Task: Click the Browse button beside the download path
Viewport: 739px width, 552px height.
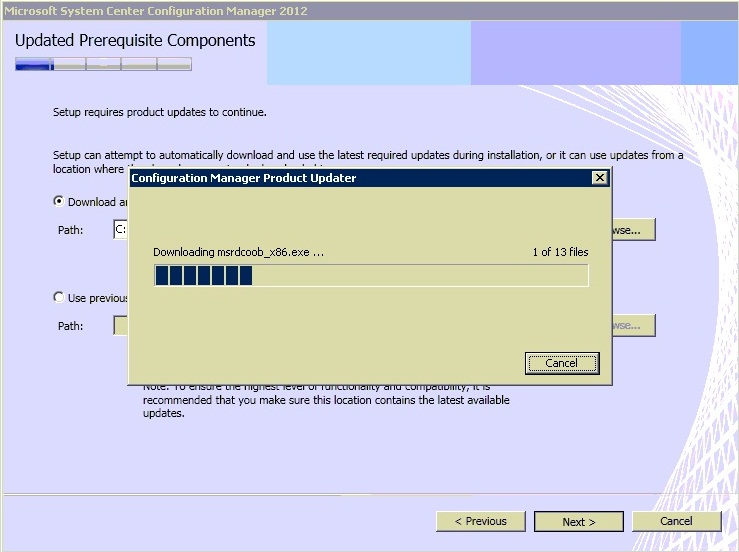Action: click(x=633, y=230)
